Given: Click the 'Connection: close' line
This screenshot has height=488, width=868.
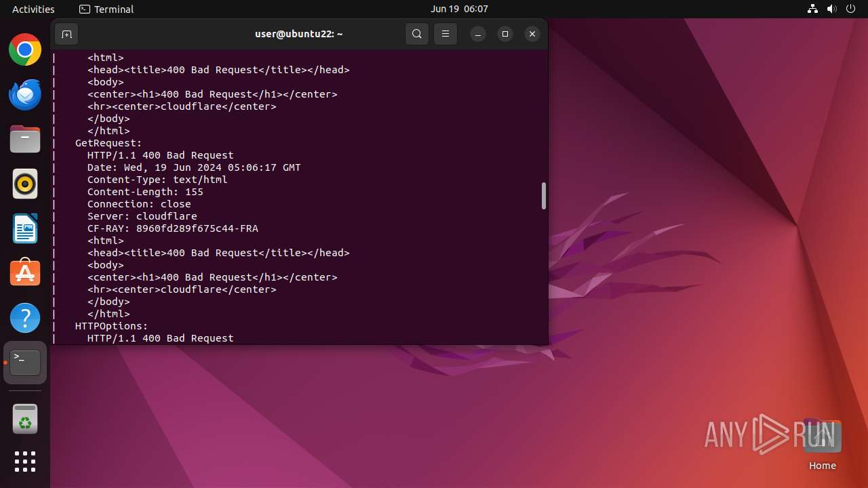Looking at the screenshot, I should coord(139,204).
